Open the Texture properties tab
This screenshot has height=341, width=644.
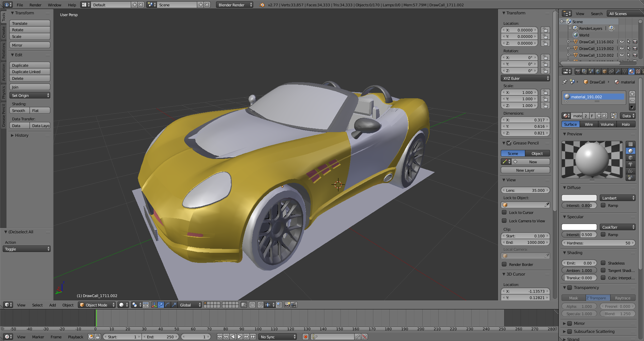pyautogui.click(x=638, y=71)
